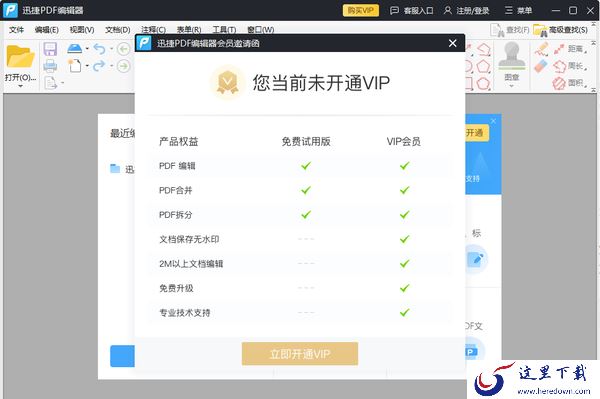Click the Export document icon
600x399 pixels.
pyautogui.click(x=51, y=83)
